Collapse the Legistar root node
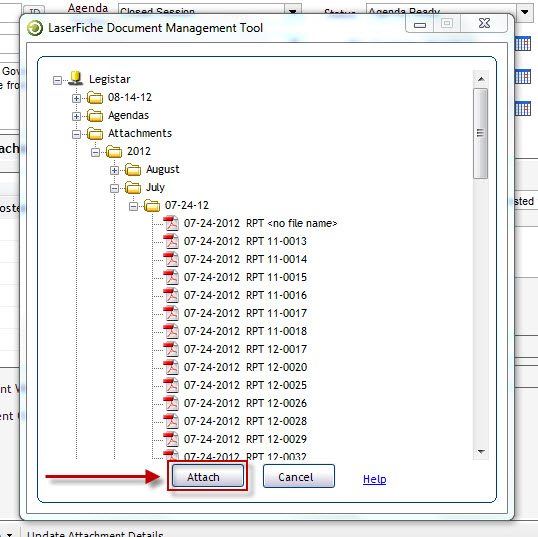This screenshot has width=538, height=537. 57,80
